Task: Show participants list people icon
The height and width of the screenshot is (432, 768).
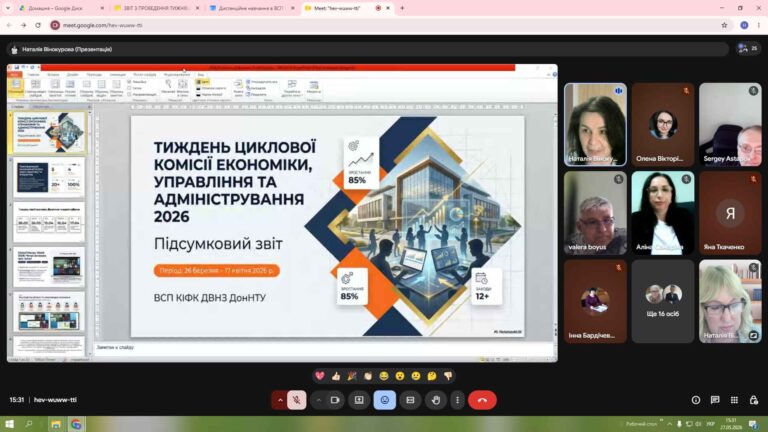Action: (747, 48)
